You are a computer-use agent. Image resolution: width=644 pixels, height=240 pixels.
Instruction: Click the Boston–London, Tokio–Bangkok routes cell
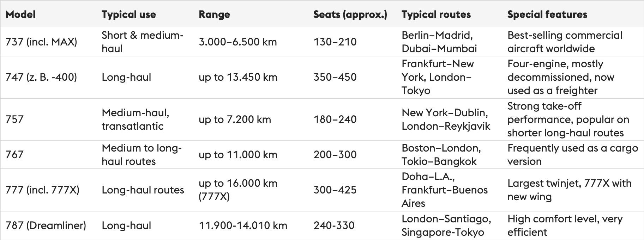(x=441, y=155)
